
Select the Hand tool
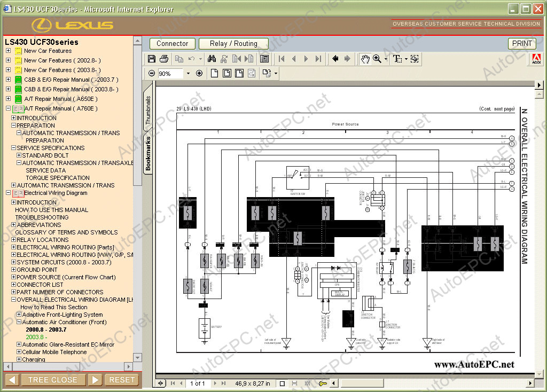point(365,59)
